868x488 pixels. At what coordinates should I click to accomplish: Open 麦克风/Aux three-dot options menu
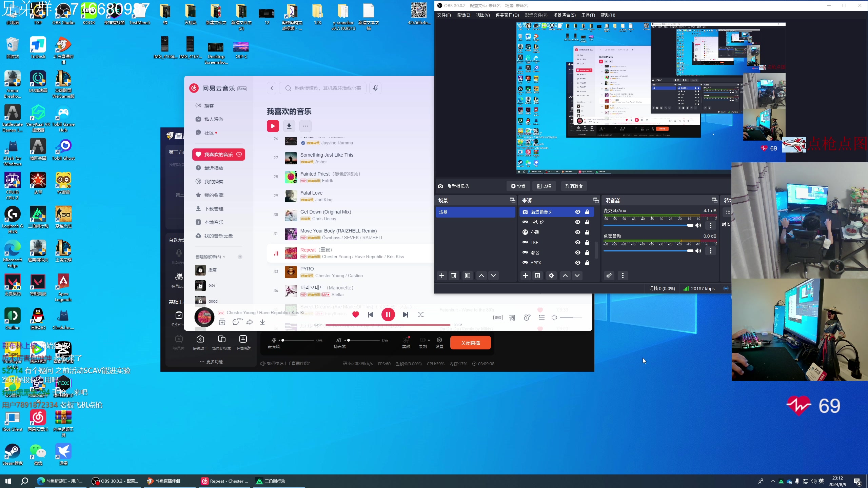[711, 225]
